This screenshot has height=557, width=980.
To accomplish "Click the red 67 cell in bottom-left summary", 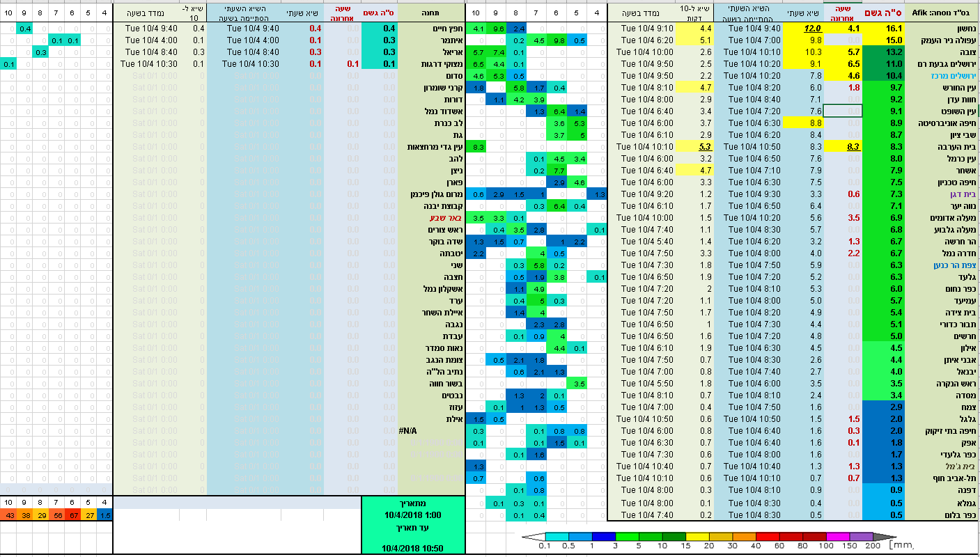I will pos(74,515).
